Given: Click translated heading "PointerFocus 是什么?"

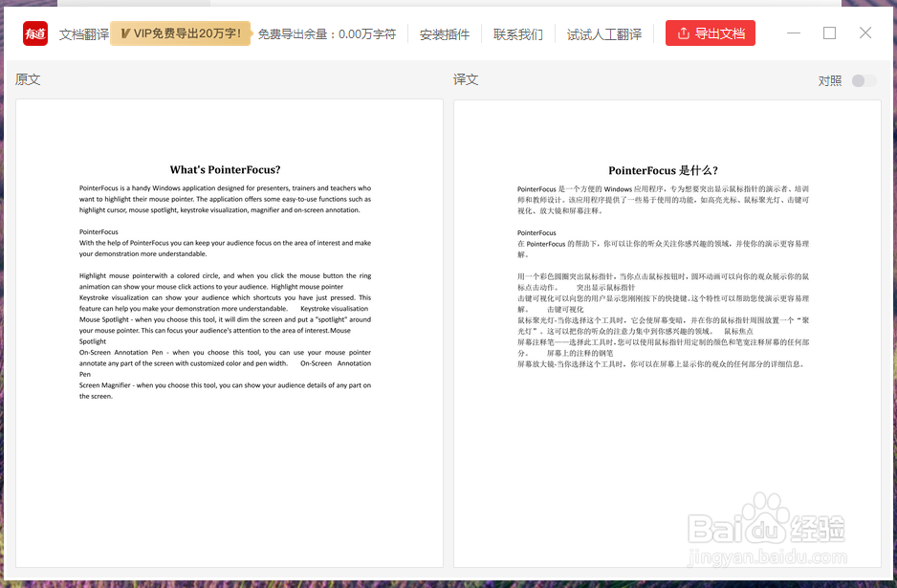Looking at the screenshot, I should coord(663,170).
